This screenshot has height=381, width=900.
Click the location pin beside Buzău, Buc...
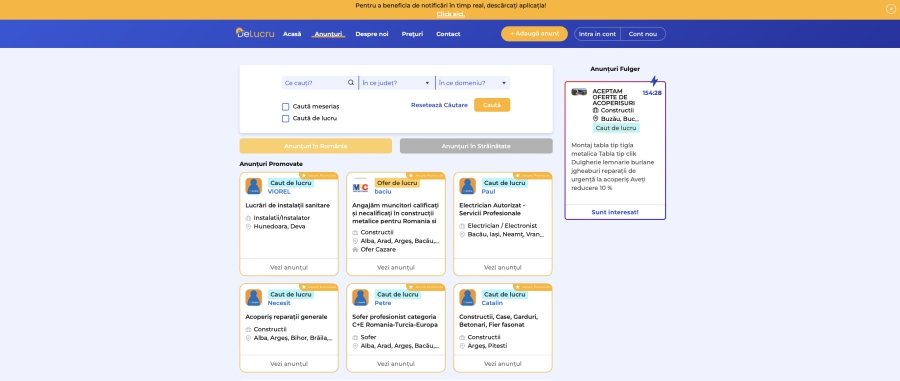(x=596, y=119)
